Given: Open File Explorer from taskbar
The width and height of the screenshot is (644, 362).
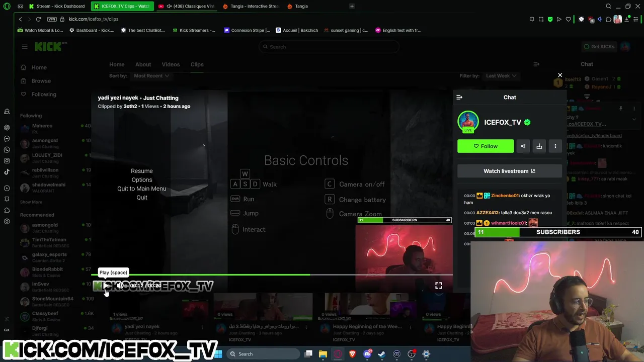Looking at the screenshot, I should point(323,354).
